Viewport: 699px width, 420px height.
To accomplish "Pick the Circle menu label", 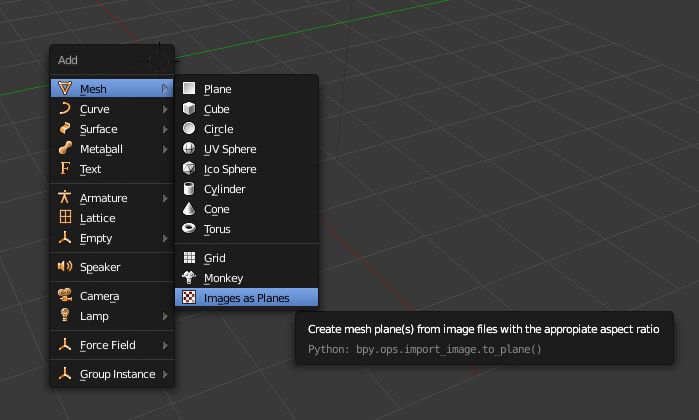I will point(218,129).
